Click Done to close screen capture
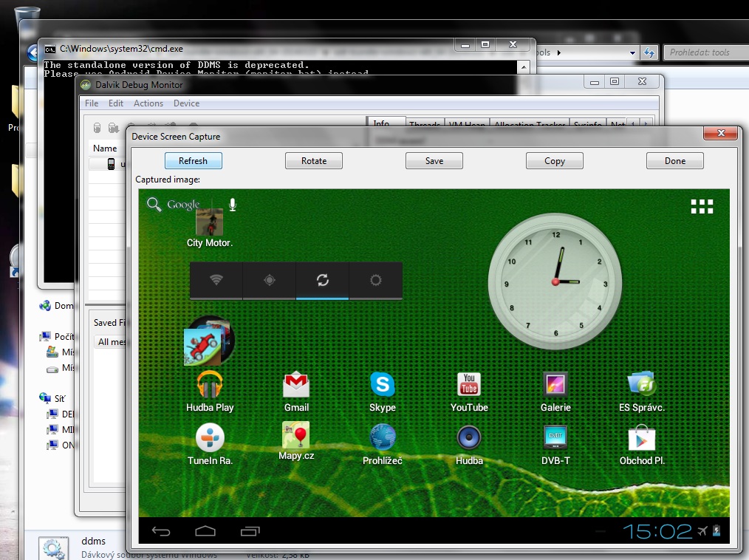 [x=675, y=161]
